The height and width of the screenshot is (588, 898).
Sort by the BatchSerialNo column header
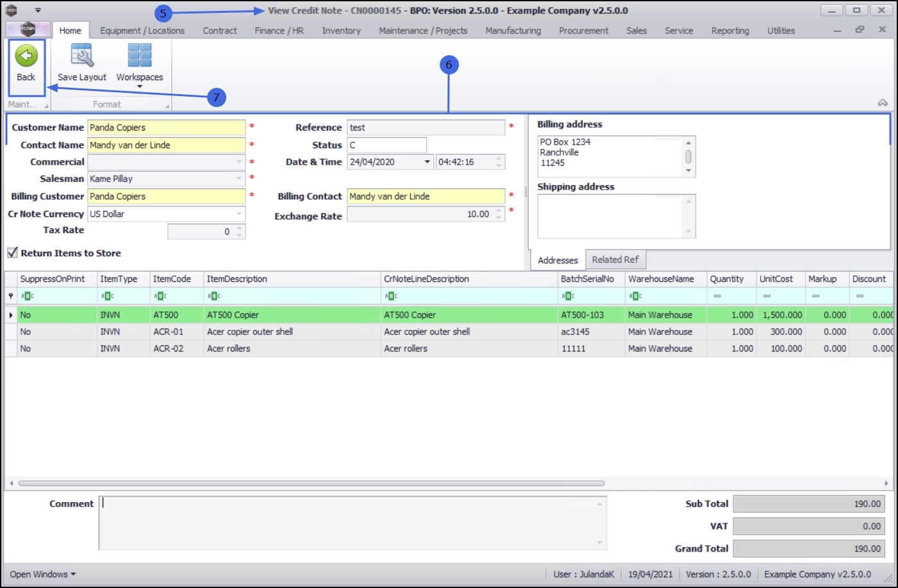click(591, 279)
